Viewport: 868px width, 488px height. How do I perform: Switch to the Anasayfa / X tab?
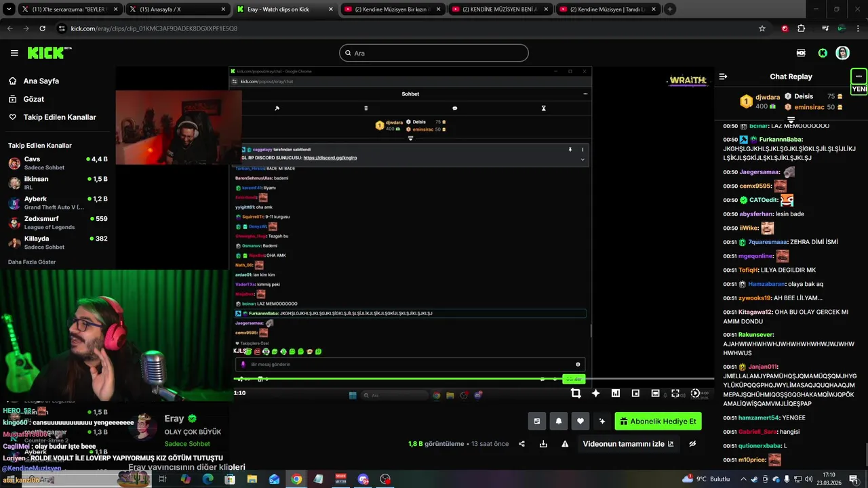[x=178, y=9]
